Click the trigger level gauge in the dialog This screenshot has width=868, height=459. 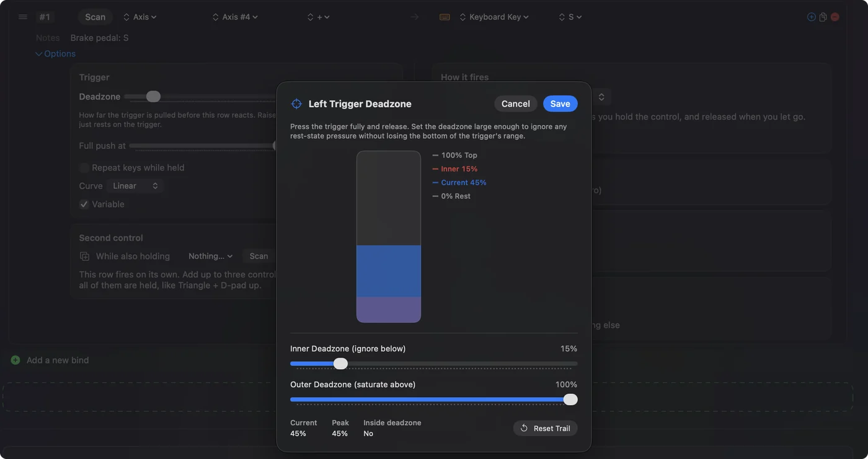click(389, 237)
